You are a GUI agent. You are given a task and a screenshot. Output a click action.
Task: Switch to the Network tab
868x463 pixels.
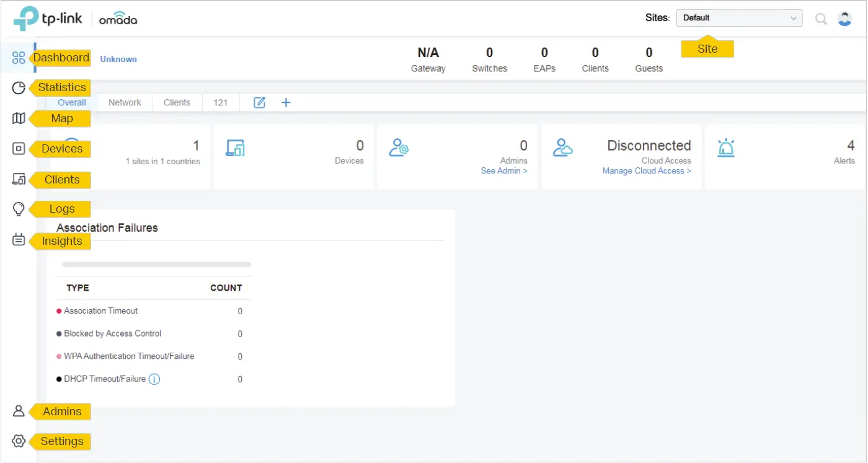click(x=125, y=103)
